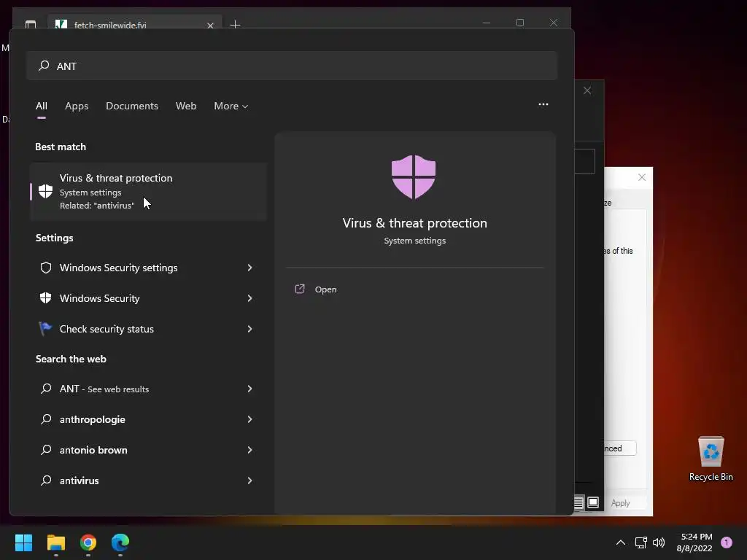Expand ANT web results chevron
This screenshot has height=560, width=747.
tap(249, 389)
